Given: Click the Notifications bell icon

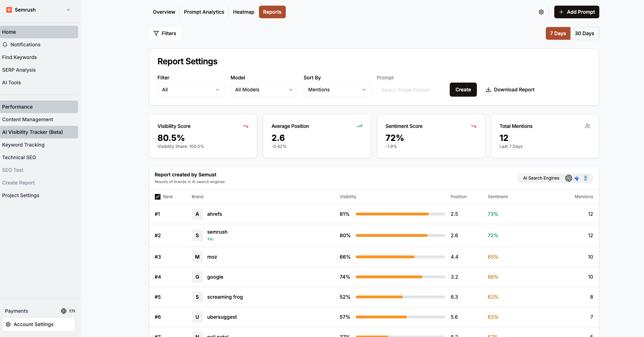Looking at the screenshot, I should (5, 45).
